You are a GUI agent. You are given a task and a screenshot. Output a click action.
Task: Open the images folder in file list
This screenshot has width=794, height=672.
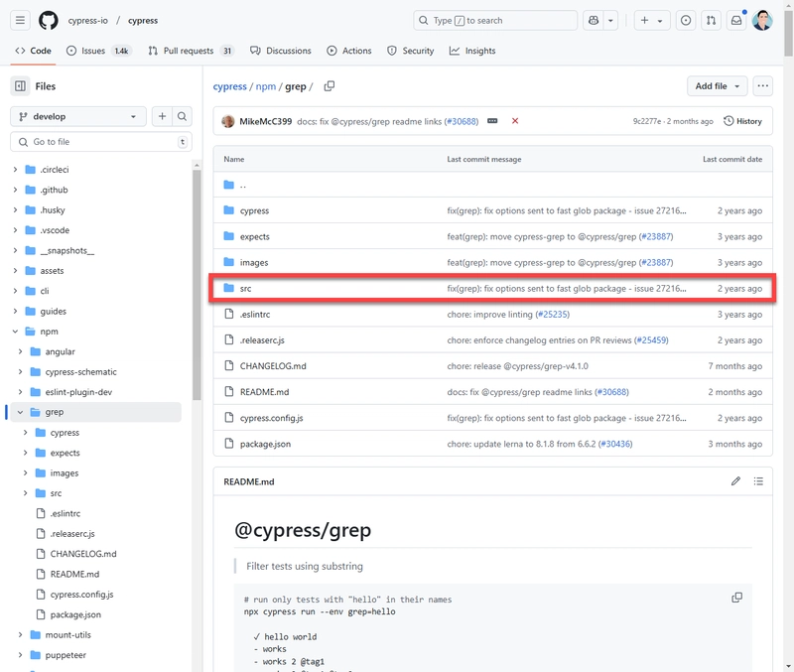(254, 262)
